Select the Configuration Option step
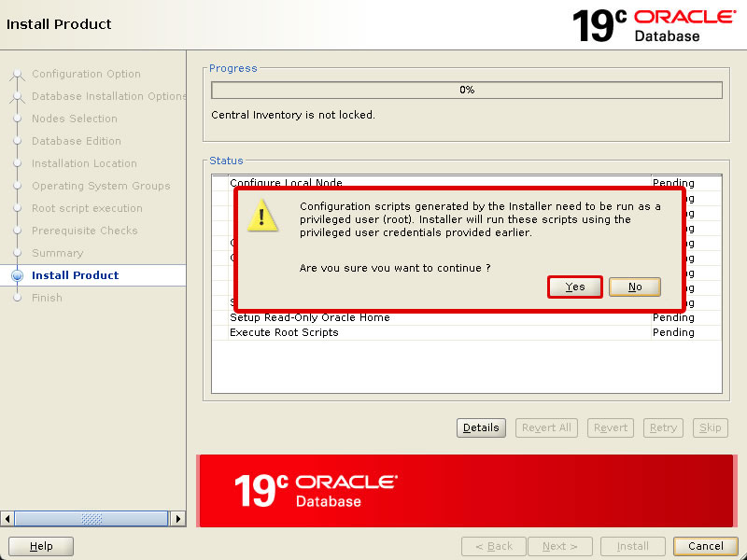 (86, 74)
